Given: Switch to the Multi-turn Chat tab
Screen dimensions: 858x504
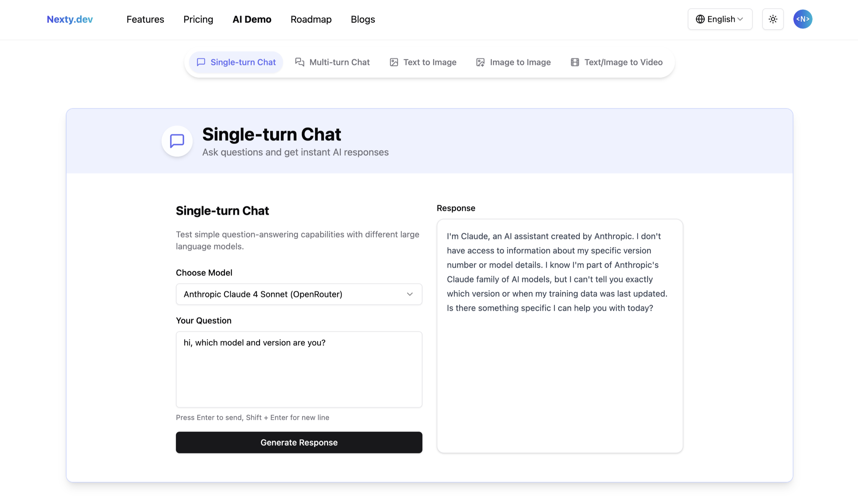Looking at the screenshot, I should pos(332,62).
